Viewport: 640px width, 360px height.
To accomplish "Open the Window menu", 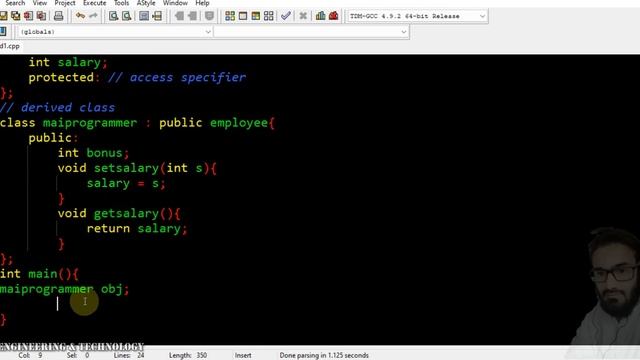I will [175, 3].
